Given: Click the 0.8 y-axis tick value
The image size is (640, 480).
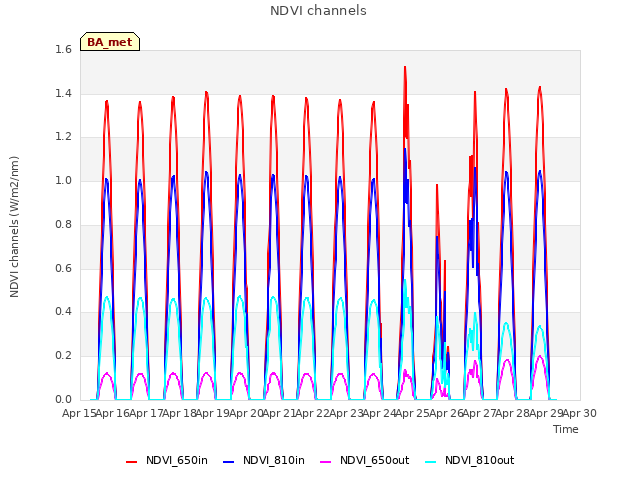Looking at the screenshot, I should click(x=63, y=224).
